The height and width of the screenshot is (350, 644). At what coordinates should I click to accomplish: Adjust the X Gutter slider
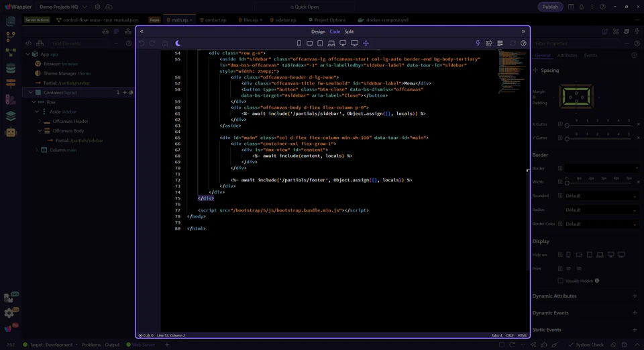coord(599,125)
